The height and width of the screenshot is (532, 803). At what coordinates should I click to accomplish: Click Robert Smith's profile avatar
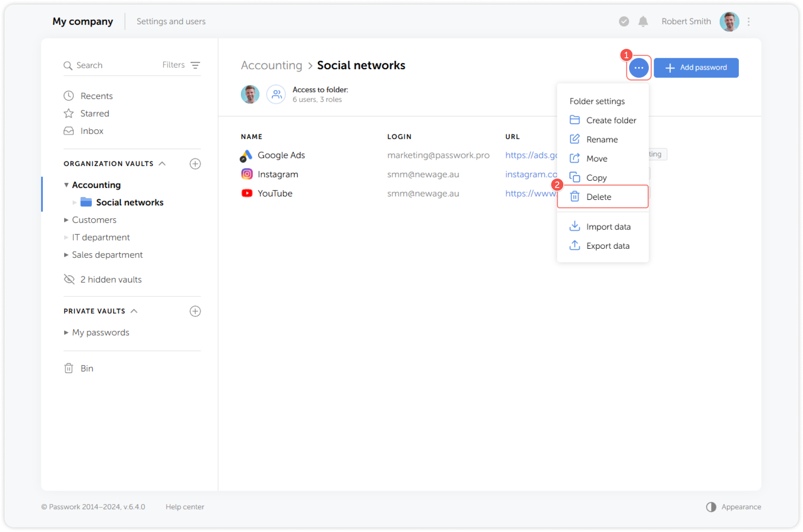(729, 22)
